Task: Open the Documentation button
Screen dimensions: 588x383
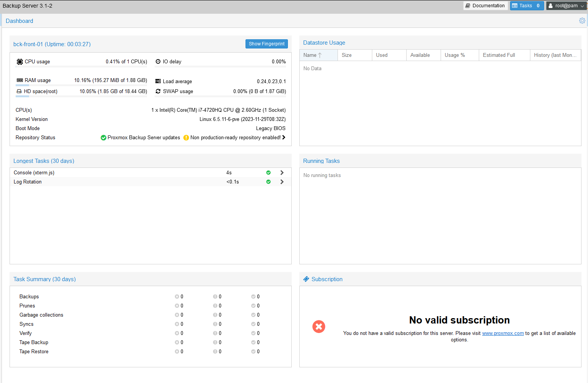Action: [485, 6]
